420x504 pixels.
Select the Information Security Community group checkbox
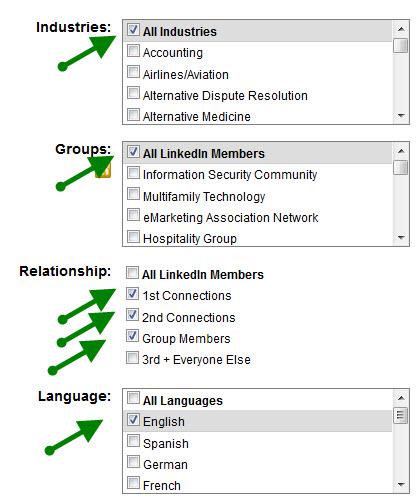[133, 173]
